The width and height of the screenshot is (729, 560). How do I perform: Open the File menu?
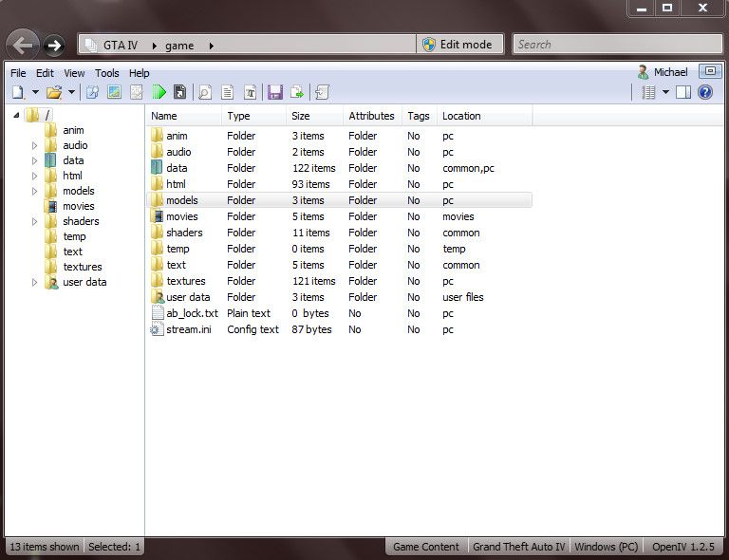point(18,73)
